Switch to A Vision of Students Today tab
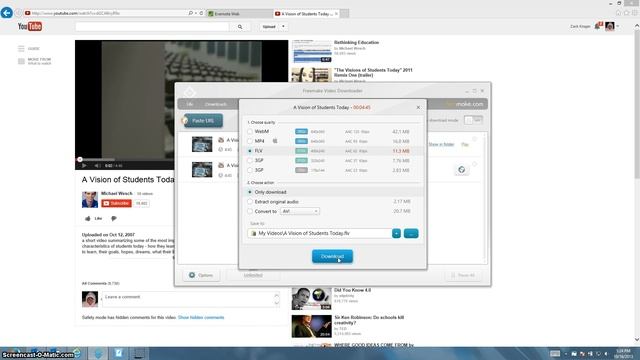This screenshot has height=360, width=640. pos(306,13)
